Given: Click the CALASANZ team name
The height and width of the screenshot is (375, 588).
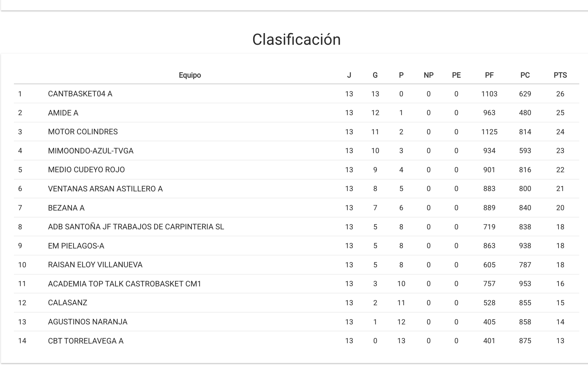Looking at the screenshot, I should pyautogui.click(x=67, y=303).
